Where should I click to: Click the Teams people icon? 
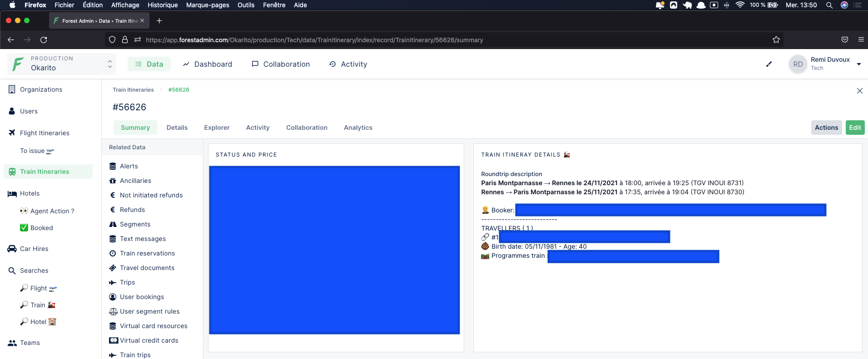(12, 343)
